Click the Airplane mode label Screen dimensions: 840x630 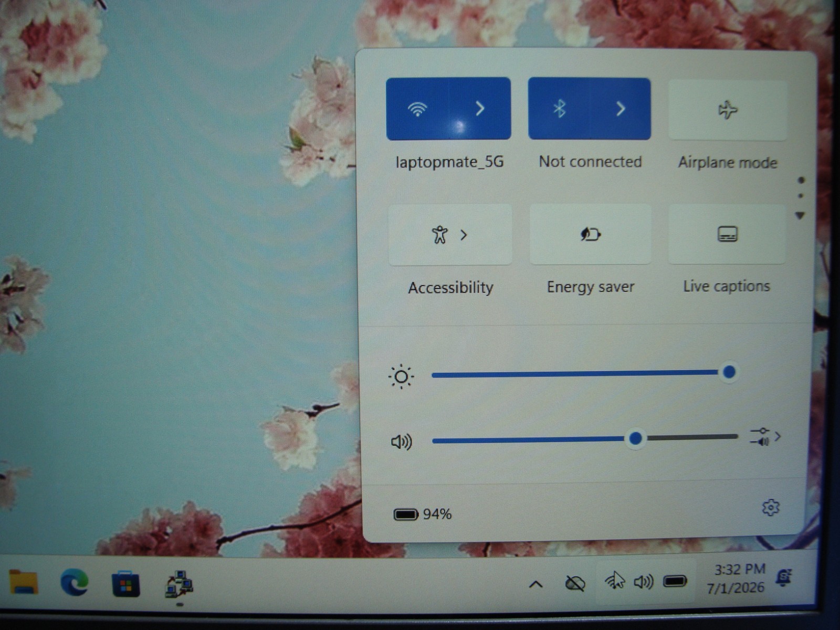click(x=728, y=162)
